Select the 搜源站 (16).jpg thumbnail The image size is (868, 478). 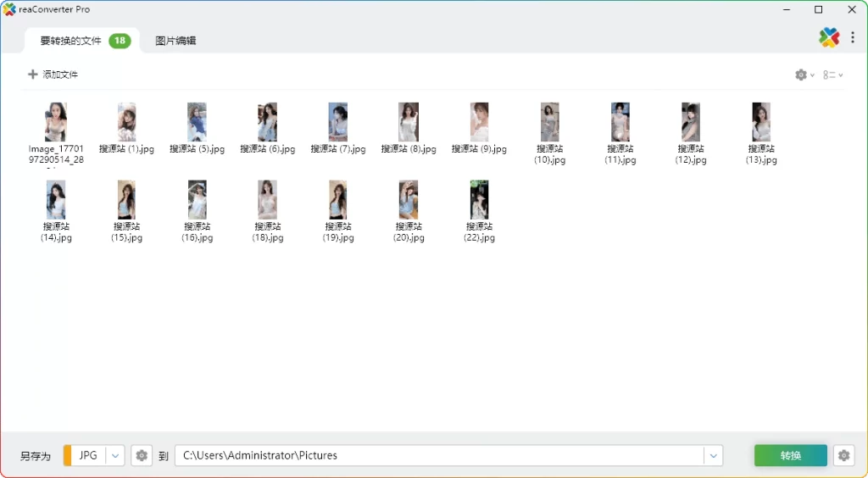coord(197,200)
